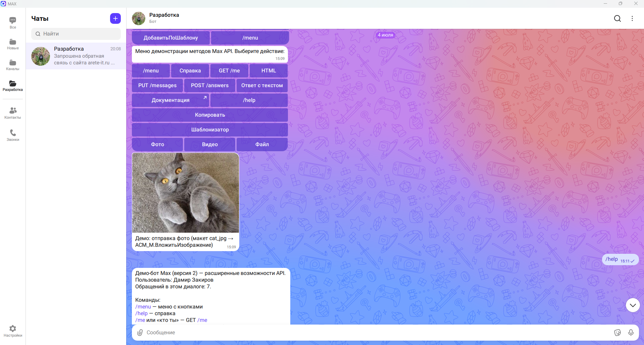Click the /me link at line start
This screenshot has height=345, width=644.
(x=140, y=320)
